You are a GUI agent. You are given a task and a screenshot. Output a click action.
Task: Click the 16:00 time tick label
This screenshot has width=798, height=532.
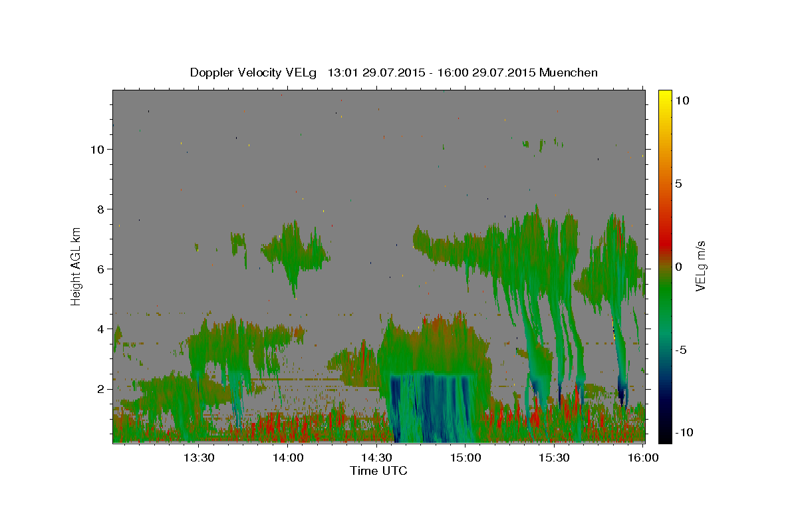pyautogui.click(x=643, y=458)
